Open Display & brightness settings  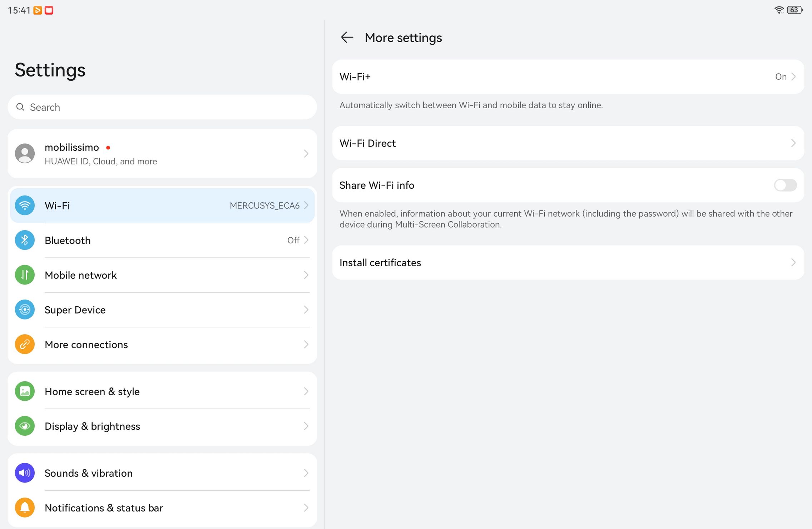[x=162, y=426]
